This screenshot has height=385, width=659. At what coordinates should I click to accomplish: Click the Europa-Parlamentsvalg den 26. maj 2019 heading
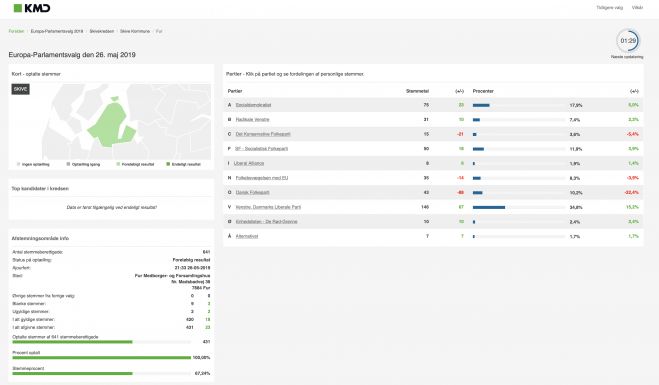click(72, 55)
